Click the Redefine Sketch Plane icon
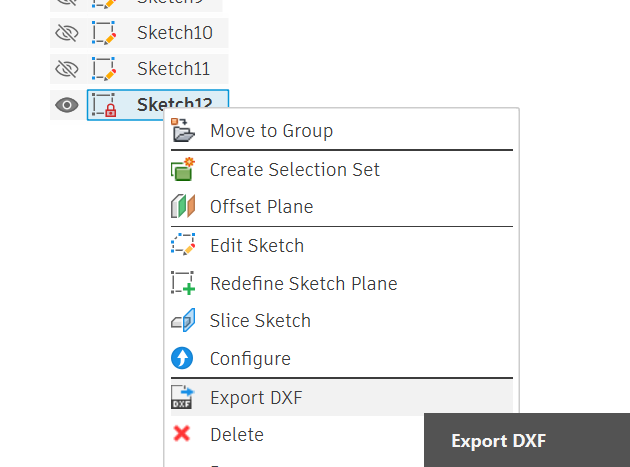Image resolution: width=630 pixels, height=467 pixels. point(183,283)
